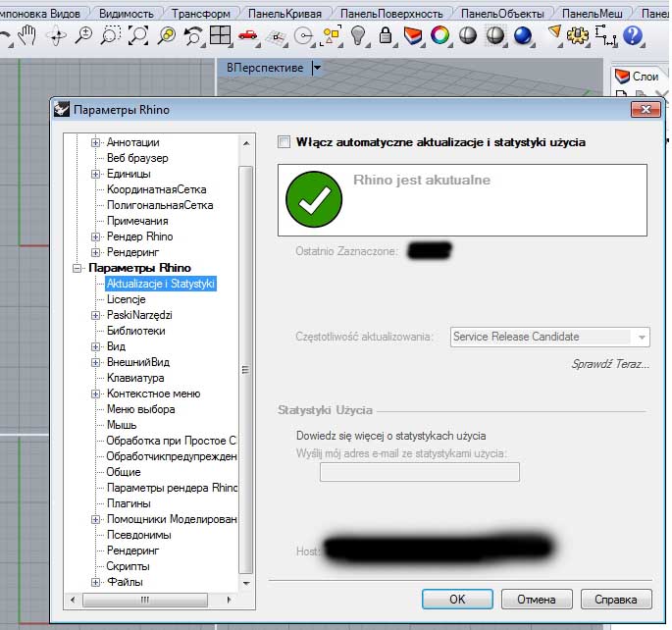Viewport: 672px width, 630px height.
Task: Click the Zoom Extents icon
Action: [x=138, y=35]
